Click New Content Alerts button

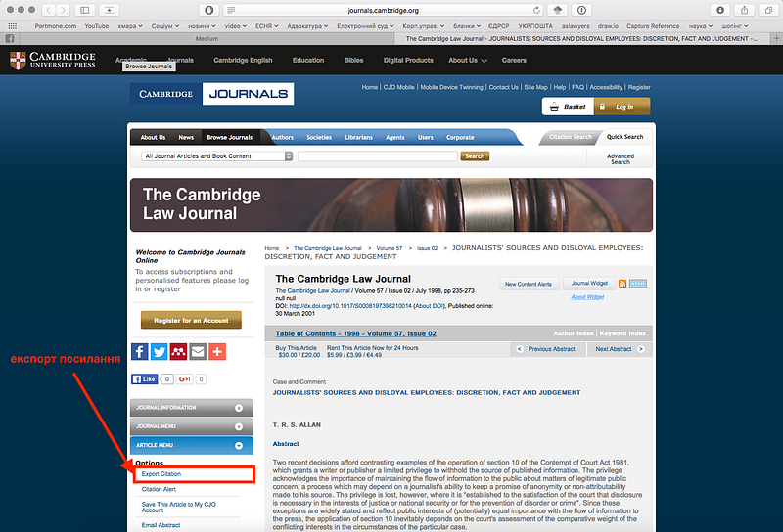(529, 284)
